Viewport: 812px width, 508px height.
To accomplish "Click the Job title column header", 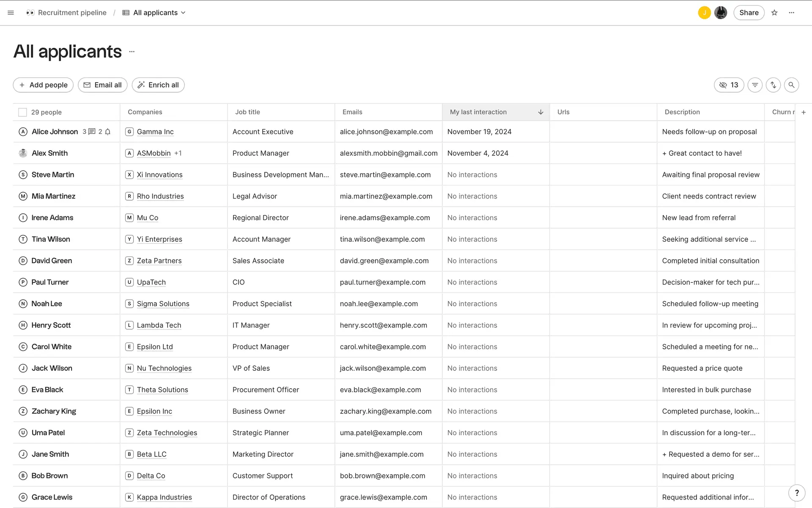I will pyautogui.click(x=247, y=112).
